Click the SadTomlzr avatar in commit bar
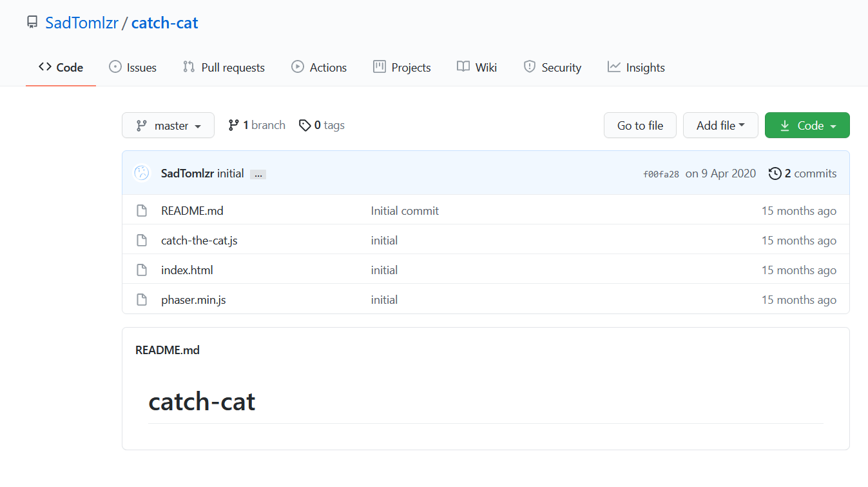This screenshot has height=487, width=868. (x=142, y=173)
